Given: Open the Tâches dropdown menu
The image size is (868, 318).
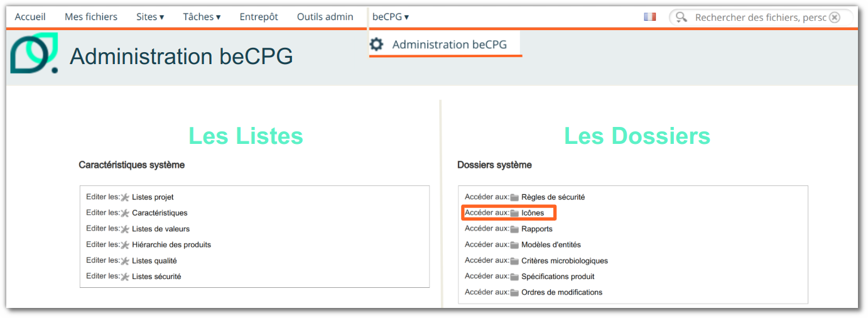Looking at the screenshot, I should click(x=202, y=17).
